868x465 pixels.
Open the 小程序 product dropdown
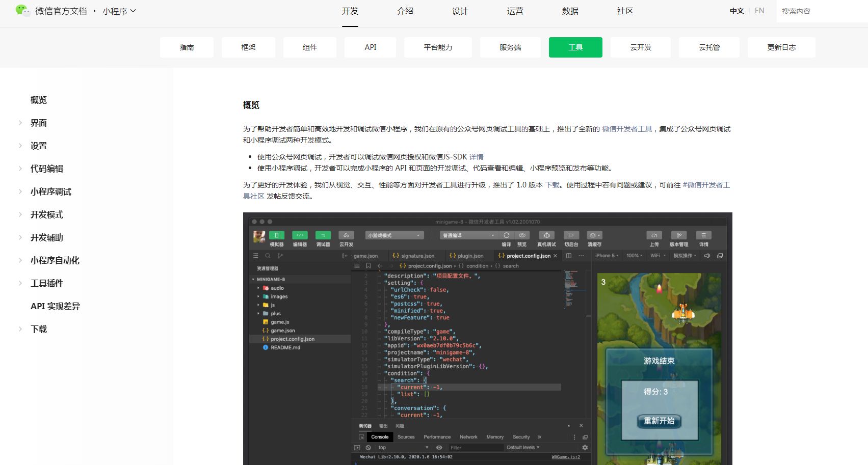(119, 11)
